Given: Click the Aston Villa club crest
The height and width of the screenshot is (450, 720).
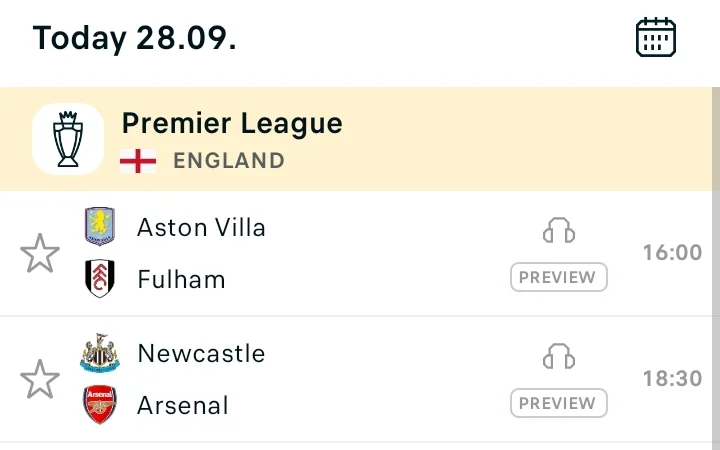Looking at the screenshot, I should [100, 226].
